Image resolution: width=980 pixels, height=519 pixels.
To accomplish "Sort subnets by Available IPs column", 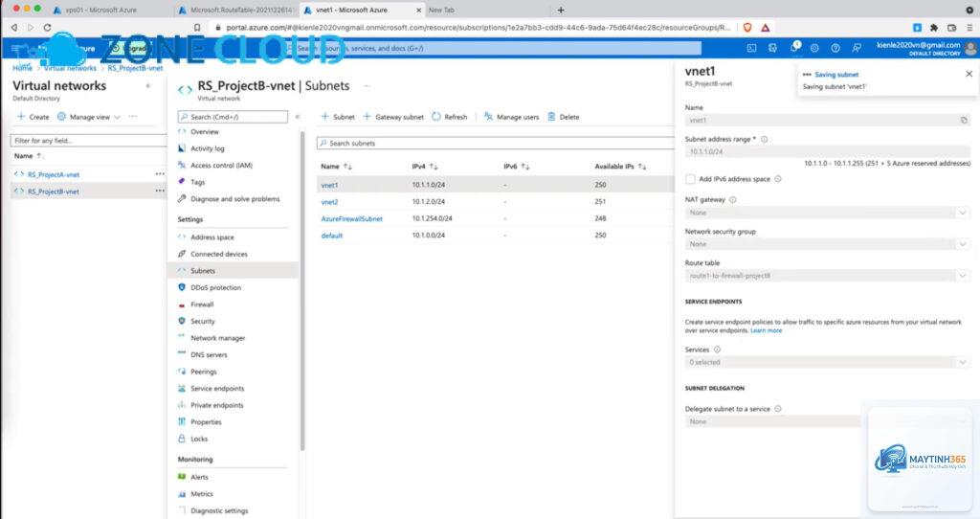I will (620, 167).
